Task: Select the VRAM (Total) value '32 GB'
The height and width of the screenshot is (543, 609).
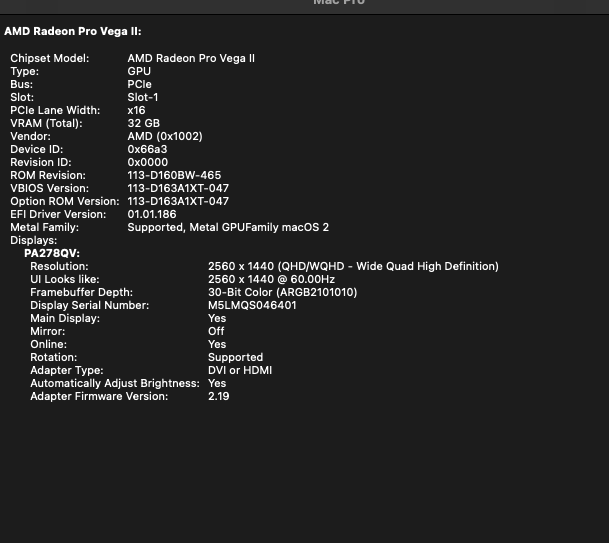Action: coord(143,124)
